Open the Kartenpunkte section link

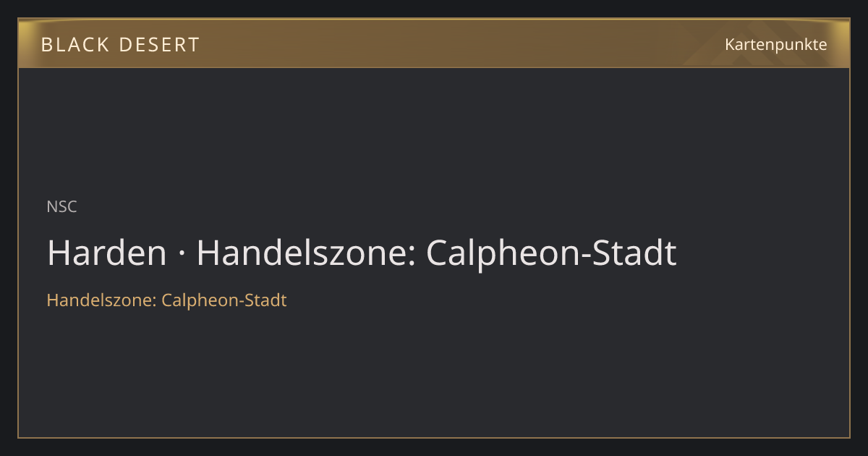pyautogui.click(x=776, y=44)
